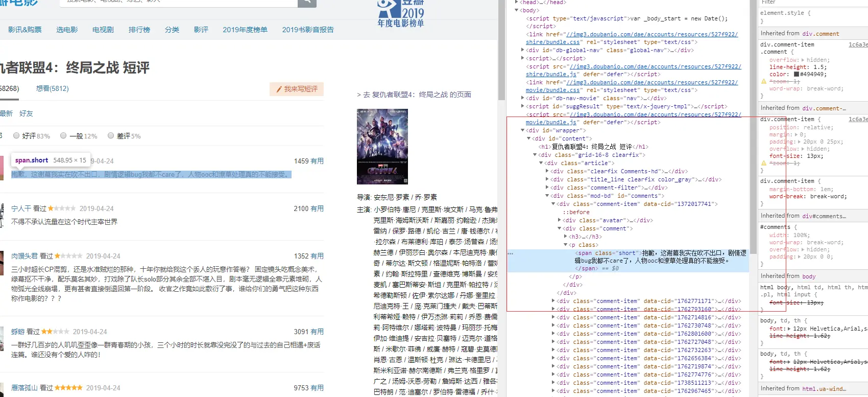
Task: Expand the h3 node in DOM tree
Action: click(565, 237)
